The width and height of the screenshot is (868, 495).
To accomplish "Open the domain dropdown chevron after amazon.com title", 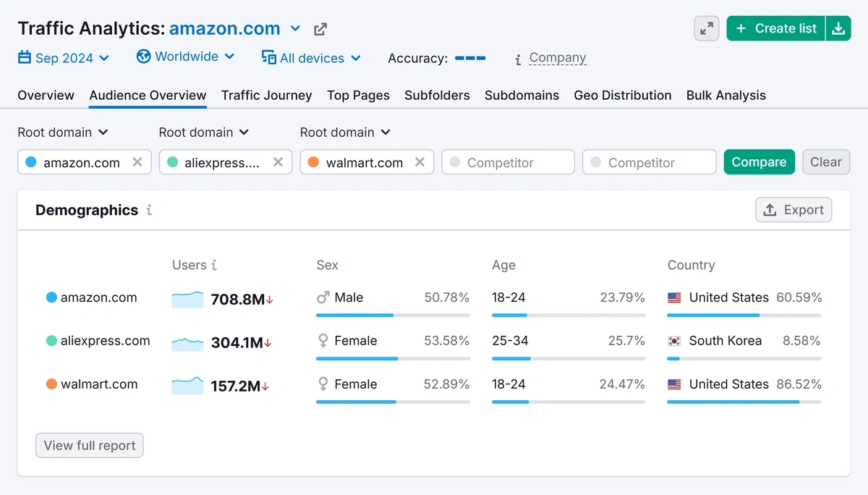I will (x=295, y=29).
